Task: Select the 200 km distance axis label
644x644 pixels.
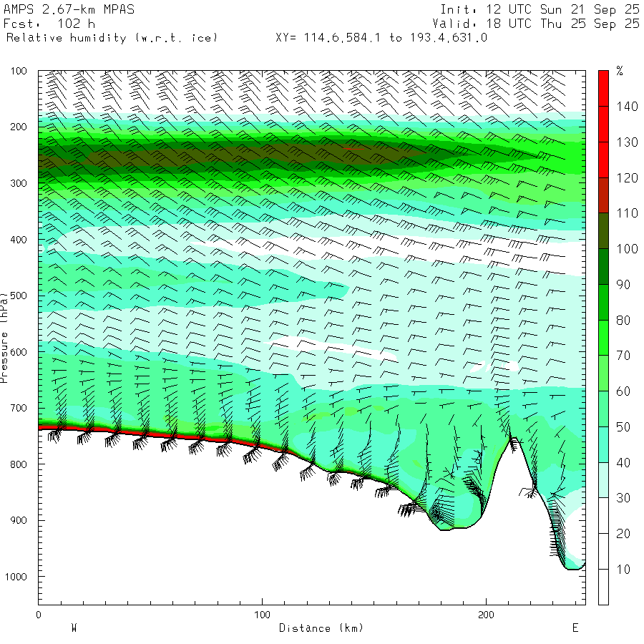Action: [x=487, y=615]
